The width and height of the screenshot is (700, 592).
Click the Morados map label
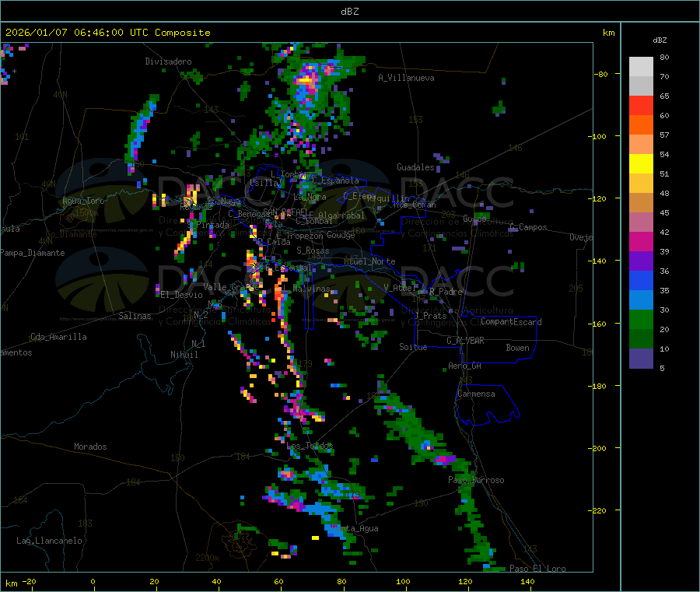tap(91, 447)
